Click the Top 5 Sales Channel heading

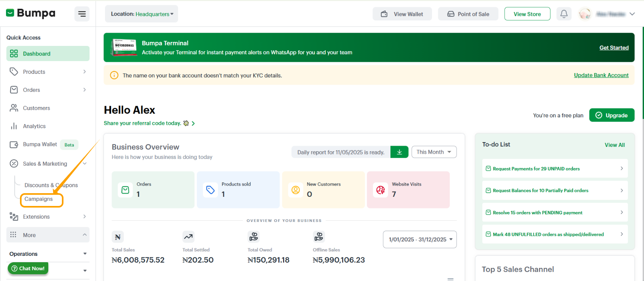tap(518, 269)
